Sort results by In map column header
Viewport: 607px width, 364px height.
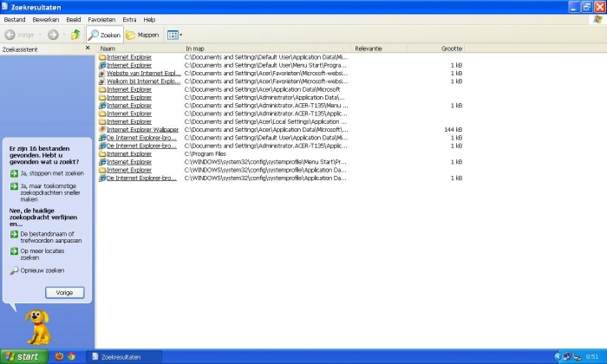(x=266, y=49)
